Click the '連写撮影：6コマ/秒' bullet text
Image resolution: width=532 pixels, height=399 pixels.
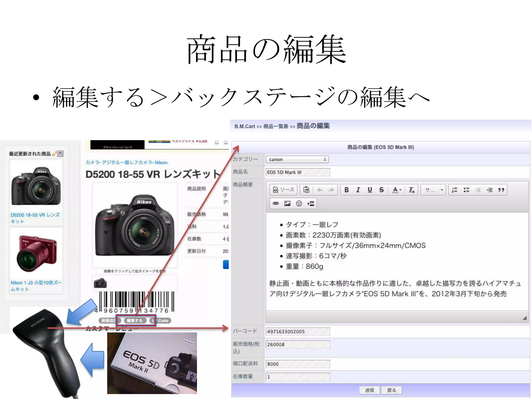click(316, 256)
